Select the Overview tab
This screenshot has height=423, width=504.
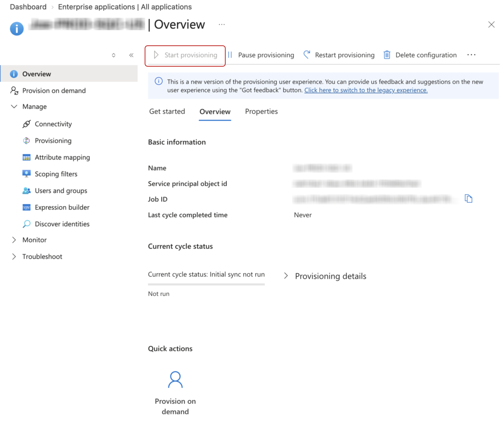pyautogui.click(x=215, y=112)
